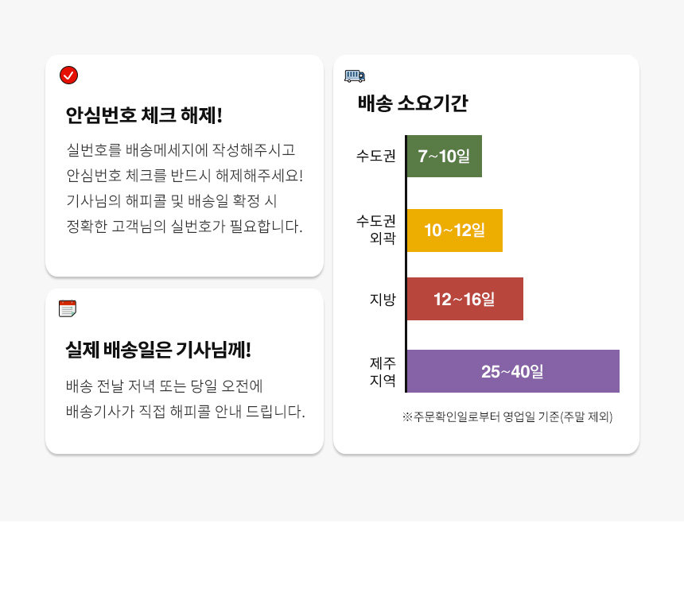684x616 pixels.
Task: Click text line 기사님의 해피콜 및 배송일
Action: (172, 201)
